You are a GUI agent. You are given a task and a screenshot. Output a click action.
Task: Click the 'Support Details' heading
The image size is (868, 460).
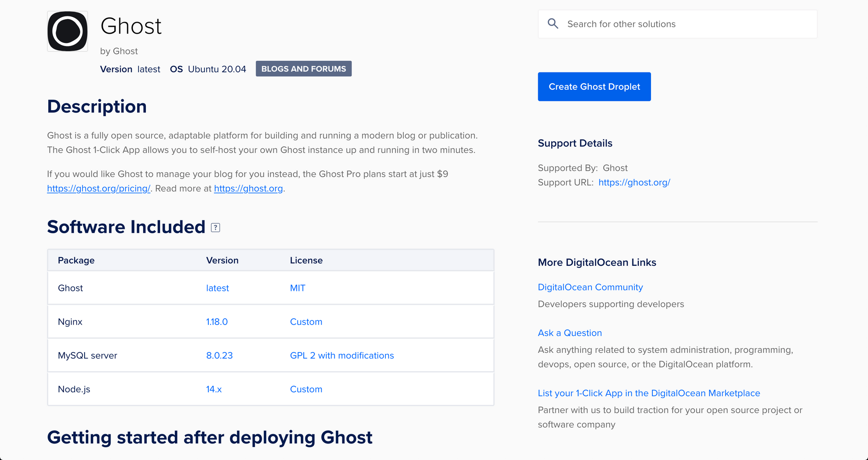pos(575,144)
